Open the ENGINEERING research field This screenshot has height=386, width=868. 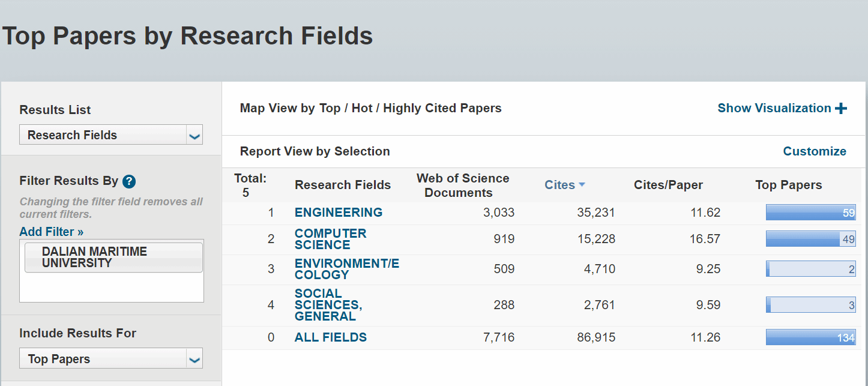coord(338,213)
